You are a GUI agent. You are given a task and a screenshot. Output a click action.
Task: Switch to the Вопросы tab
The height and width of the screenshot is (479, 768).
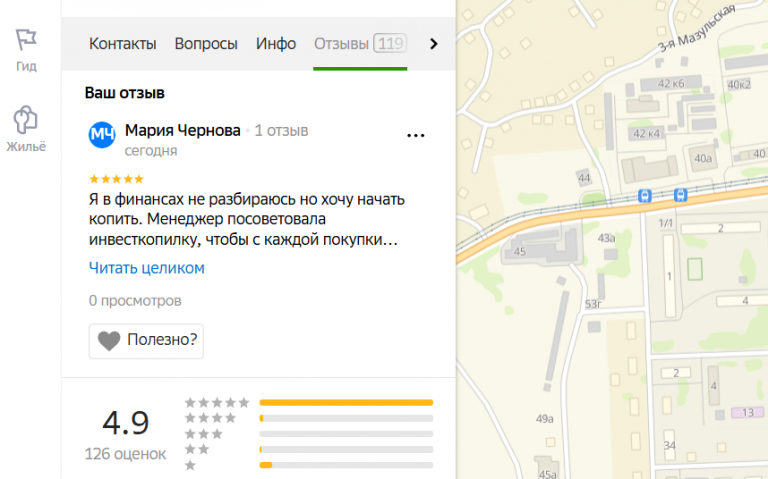click(206, 44)
